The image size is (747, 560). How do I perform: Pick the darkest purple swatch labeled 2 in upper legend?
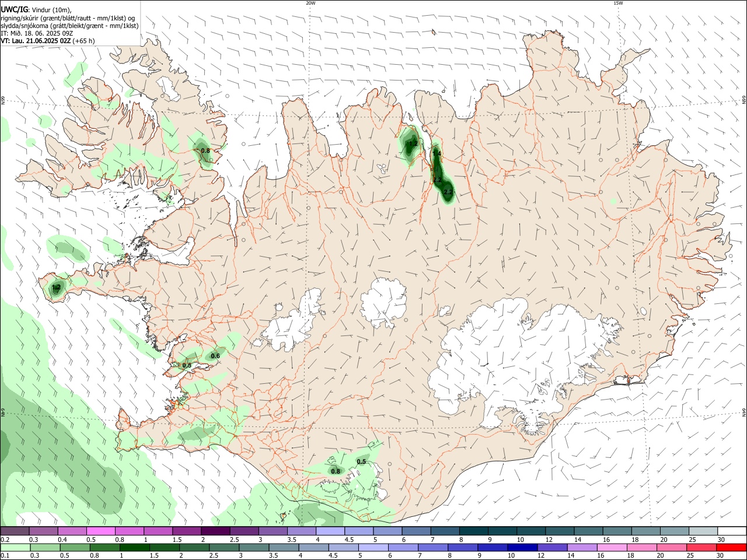[215, 531]
